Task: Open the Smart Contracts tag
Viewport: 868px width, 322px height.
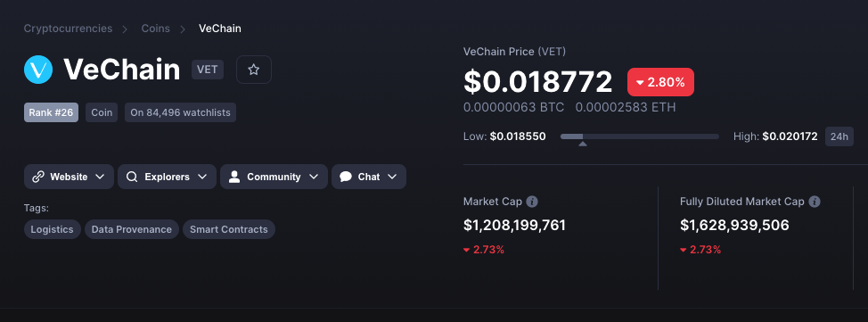Action: pyautogui.click(x=229, y=229)
